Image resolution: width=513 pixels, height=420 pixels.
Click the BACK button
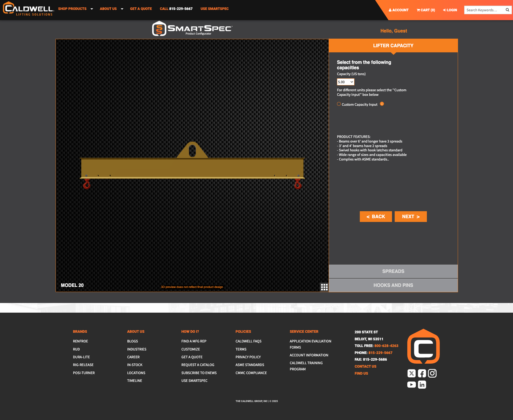376,217
